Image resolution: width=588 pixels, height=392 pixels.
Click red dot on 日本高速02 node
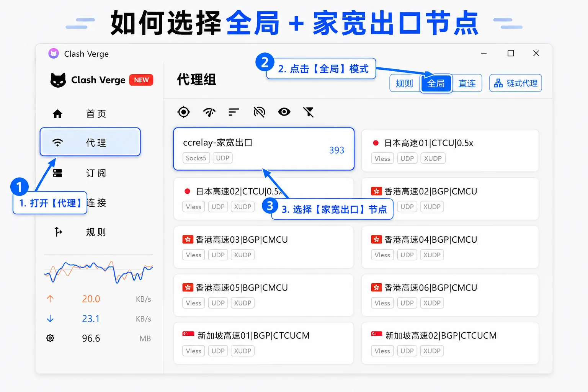click(x=187, y=191)
